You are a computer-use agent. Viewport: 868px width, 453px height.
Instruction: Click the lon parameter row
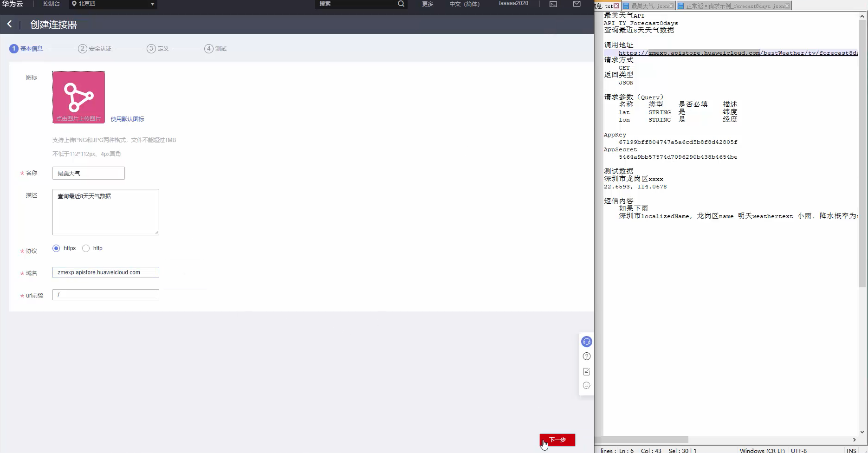pyautogui.click(x=678, y=120)
